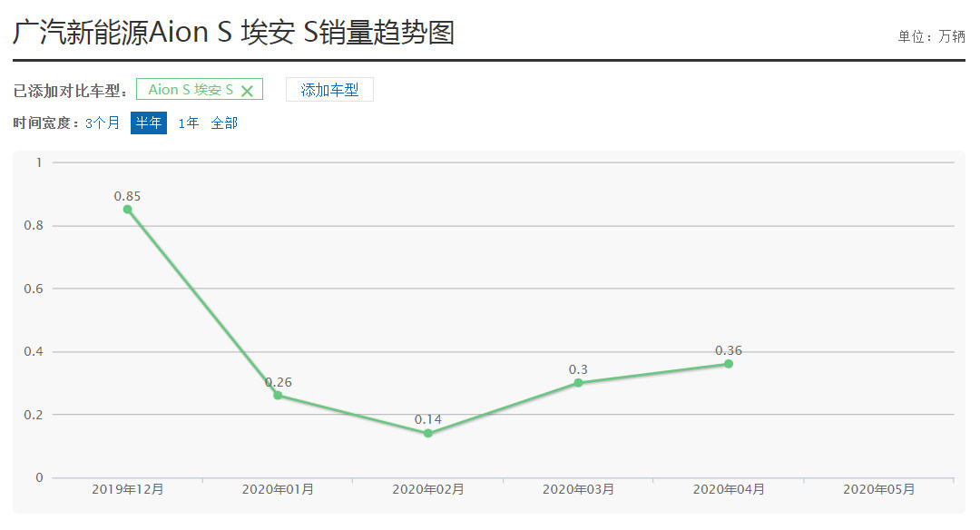980x530 pixels.
Task: Click the 0.14 value label on chart
Action: [428, 419]
